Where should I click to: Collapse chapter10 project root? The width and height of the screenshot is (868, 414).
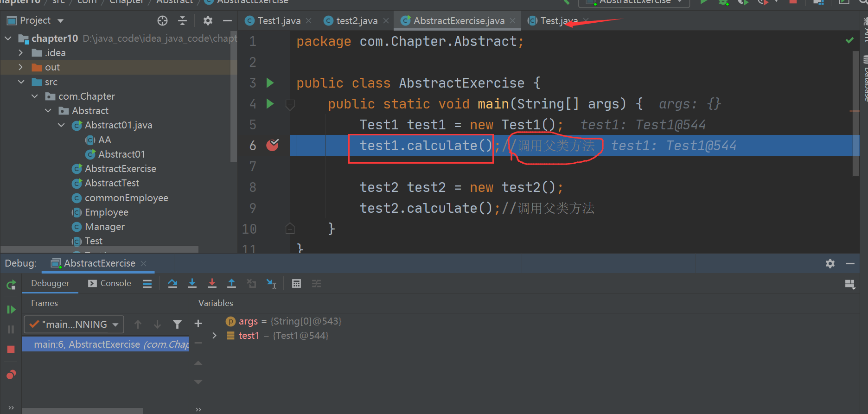[8, 38]
